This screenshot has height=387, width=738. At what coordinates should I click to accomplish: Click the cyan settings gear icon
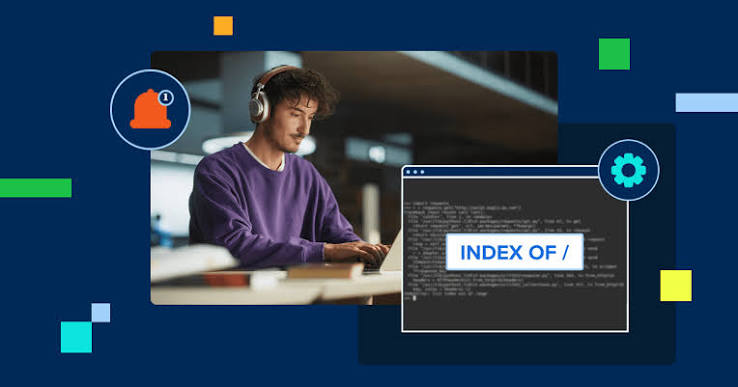pyautogui.click(x=628, y=170)
